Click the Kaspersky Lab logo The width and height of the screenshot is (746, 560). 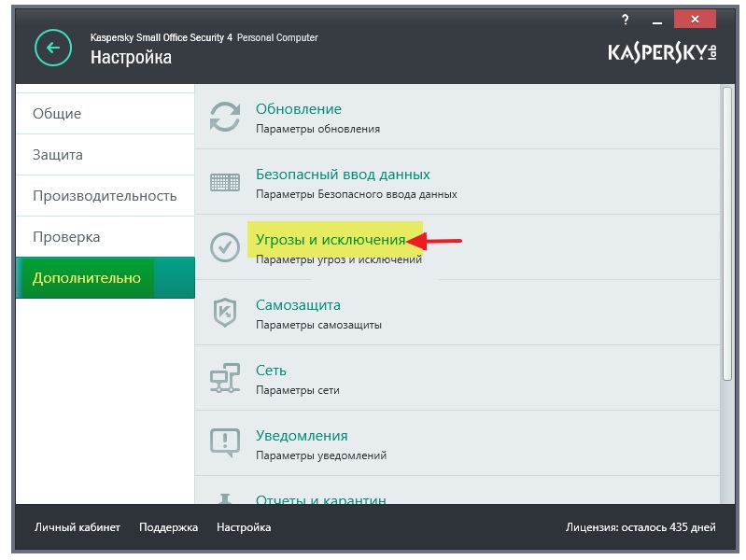coord(662,53)
